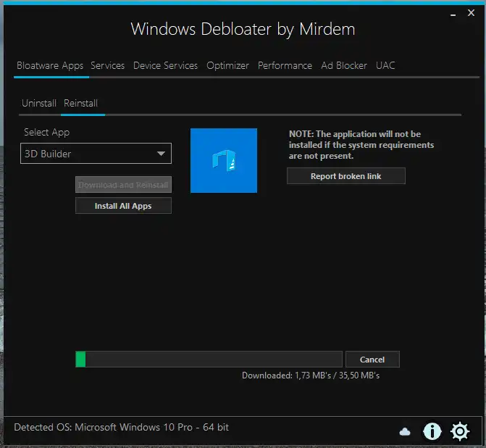The image size is (486, 448).
Task: Cancel the current download
Action: pos(372,360)
